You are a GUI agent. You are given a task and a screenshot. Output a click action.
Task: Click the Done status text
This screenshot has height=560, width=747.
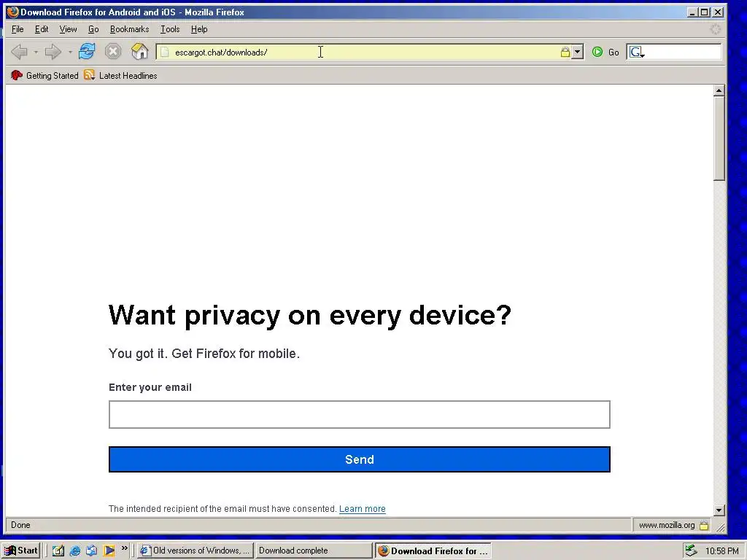[20, 525]
